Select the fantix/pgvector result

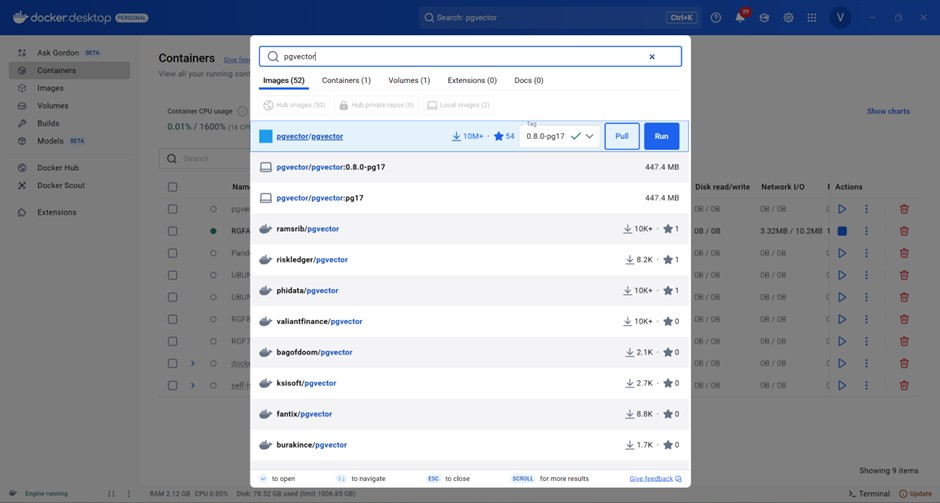tap(470, 414)
